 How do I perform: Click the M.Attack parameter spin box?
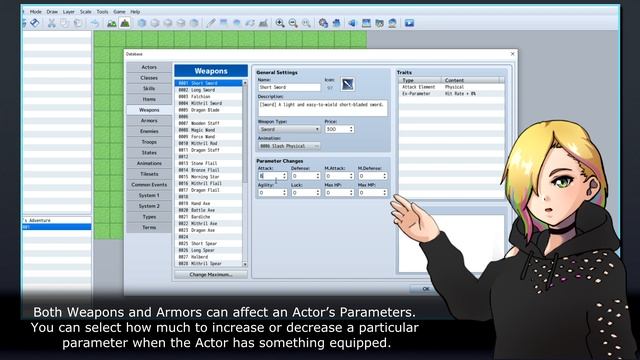(339, 176)
